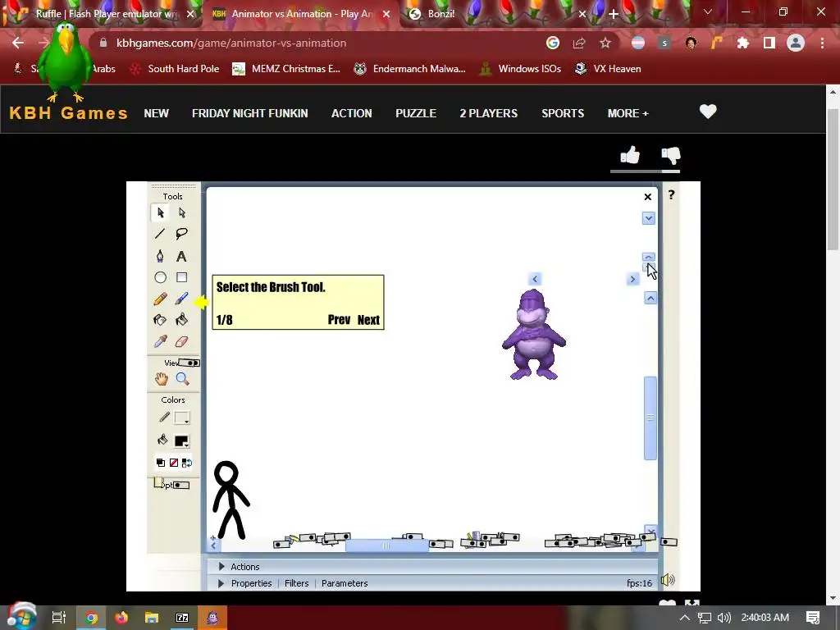840x630 pixels.
Task: Select the black arrow Selection tool
Action: pyautogui.click(x=160, y=212)
